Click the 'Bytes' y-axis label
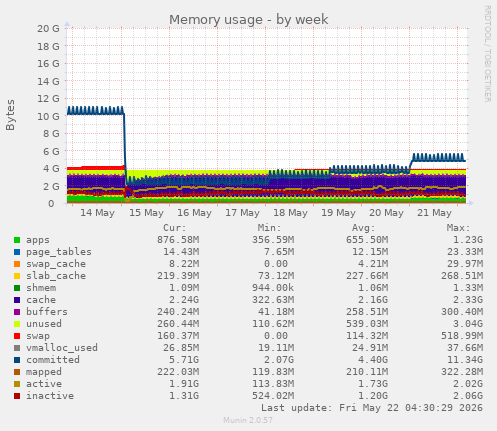This screenshot has width=497, height=431. coord(10,115)
